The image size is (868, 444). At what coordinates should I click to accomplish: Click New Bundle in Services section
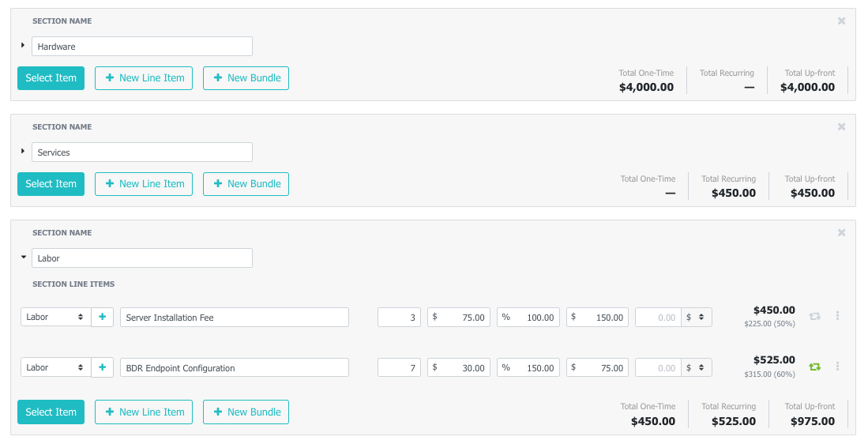pyautogui.click(x=246, y=184)
